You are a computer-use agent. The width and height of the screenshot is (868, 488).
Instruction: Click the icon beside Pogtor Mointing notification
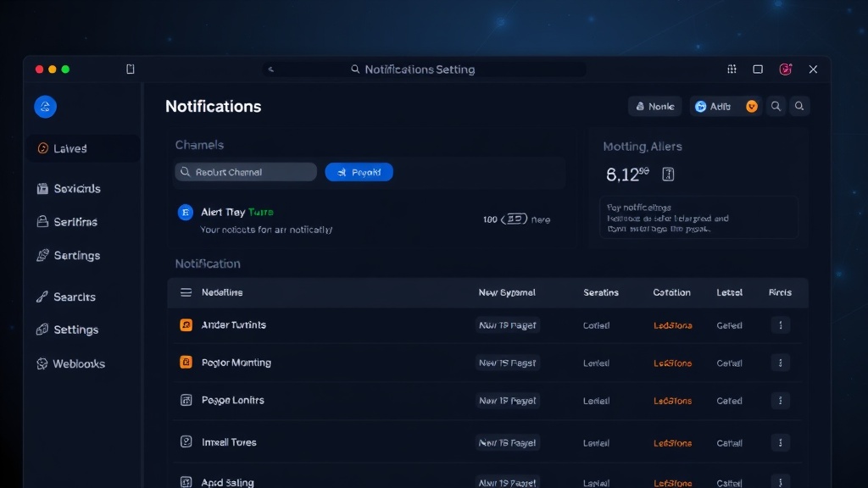point(185,363)
